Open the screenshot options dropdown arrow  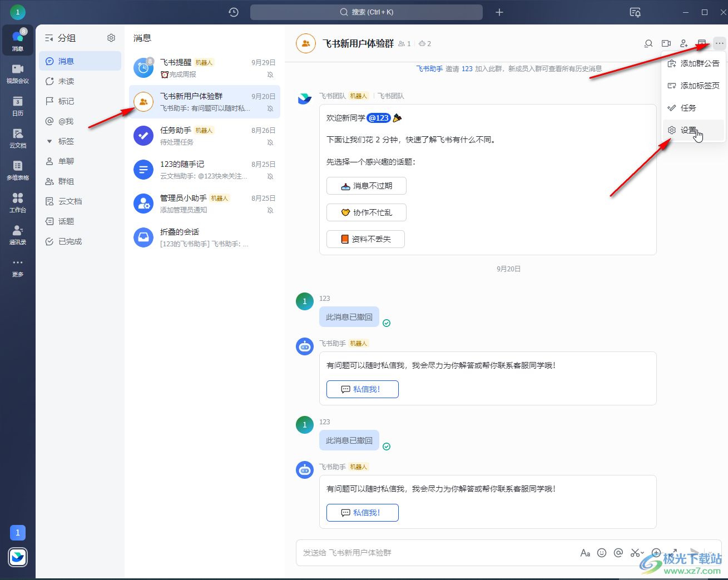pos(642,553)
